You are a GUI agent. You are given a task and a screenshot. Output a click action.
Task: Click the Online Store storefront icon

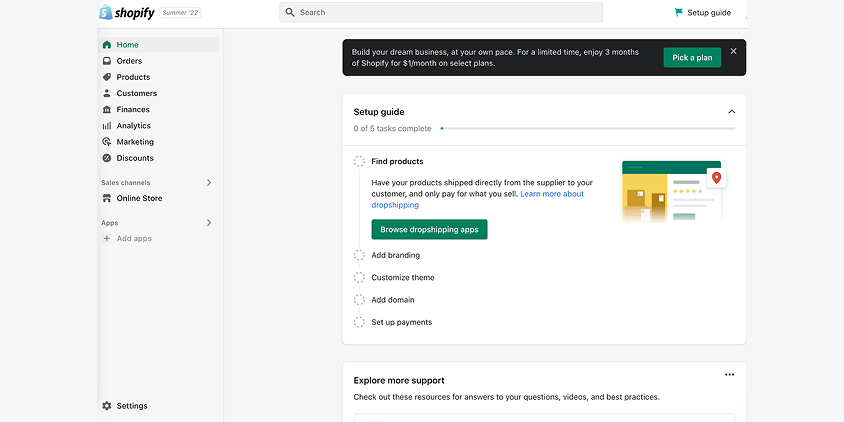pos(107,198)
